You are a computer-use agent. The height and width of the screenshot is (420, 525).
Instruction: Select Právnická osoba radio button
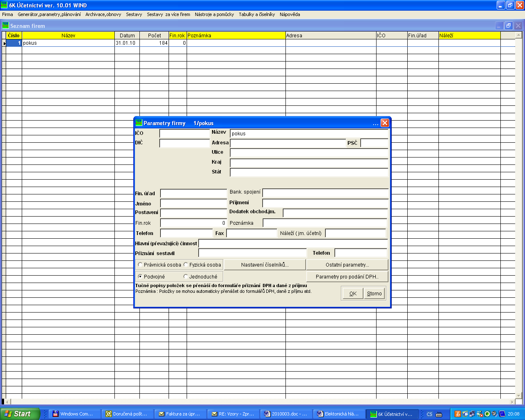pyautogui.click(x=160, y=265)
